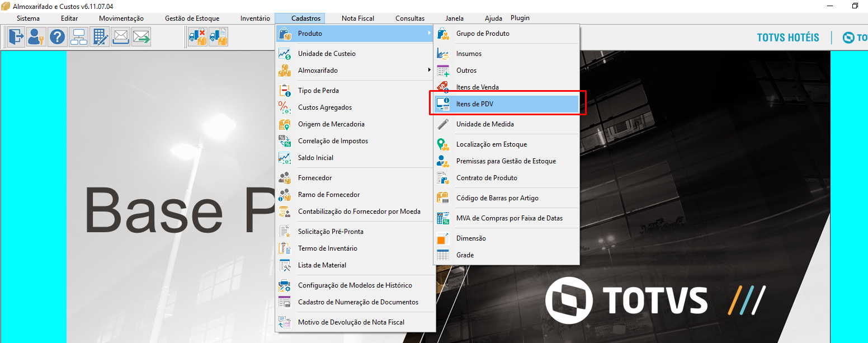Open the Plugin menu
Image resolution: width=868 pixels, height=343 pixels.
click(x=520, y=18)
